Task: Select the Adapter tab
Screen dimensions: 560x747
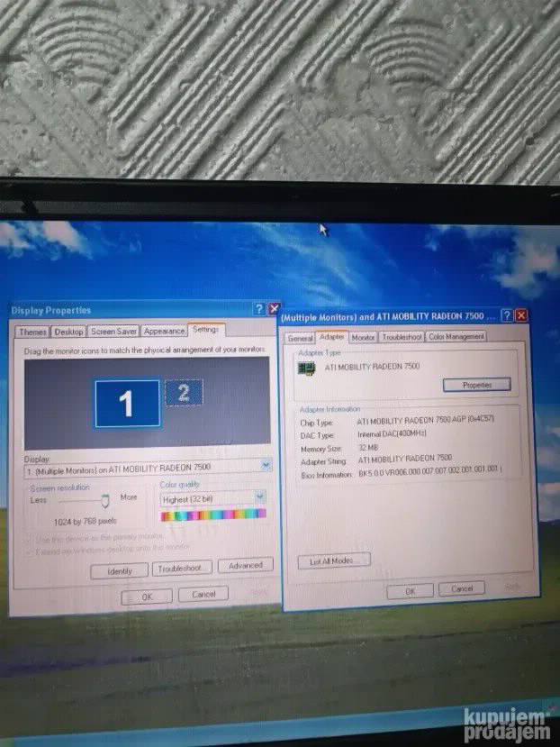Action: (332, 336)
